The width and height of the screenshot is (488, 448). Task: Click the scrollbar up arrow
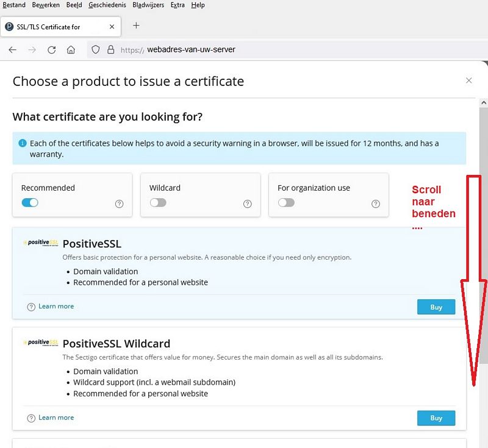(484, 102)
